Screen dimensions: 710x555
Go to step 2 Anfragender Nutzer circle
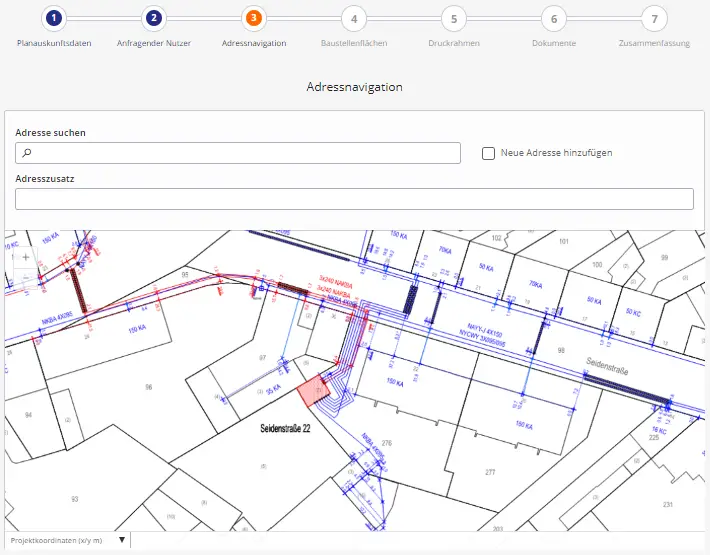click(154, 18)
